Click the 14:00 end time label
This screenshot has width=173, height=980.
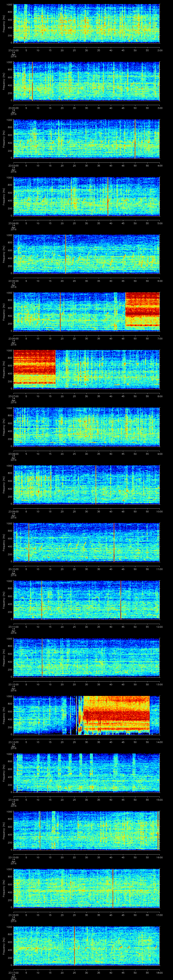160,742
